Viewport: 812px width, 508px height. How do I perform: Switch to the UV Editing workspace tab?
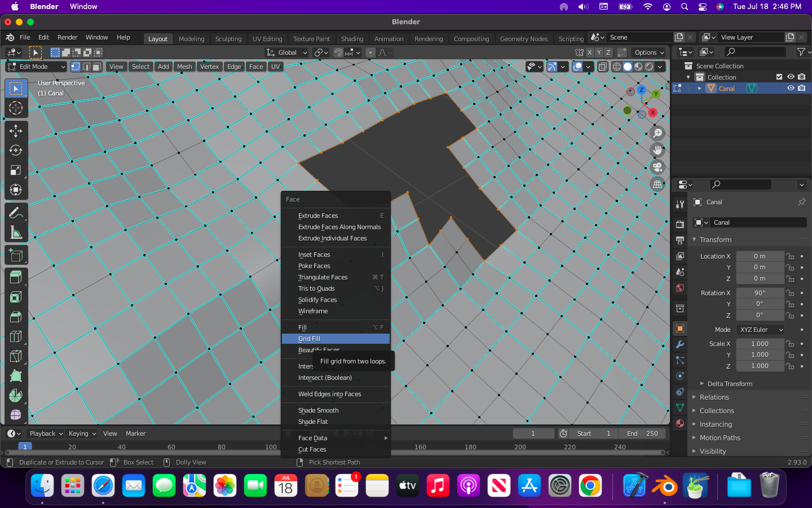click(267, 39)
